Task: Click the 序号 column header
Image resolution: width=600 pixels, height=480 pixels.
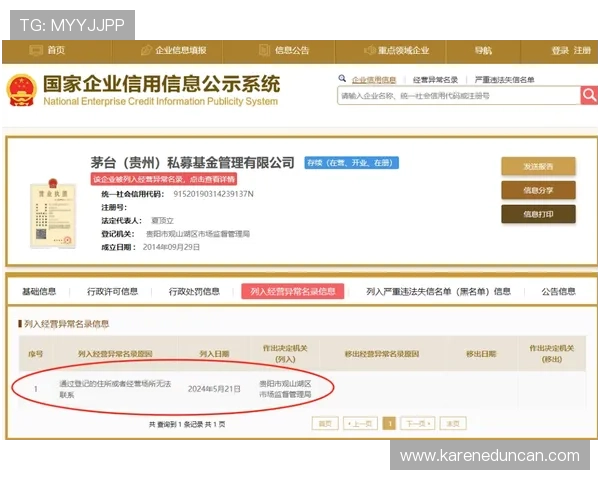Action: [35, 354]
